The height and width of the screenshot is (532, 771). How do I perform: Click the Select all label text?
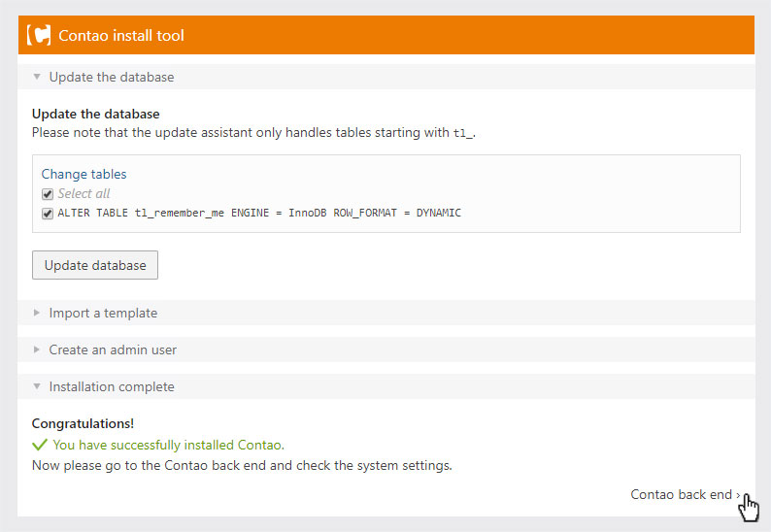click(x=84, y=194)
